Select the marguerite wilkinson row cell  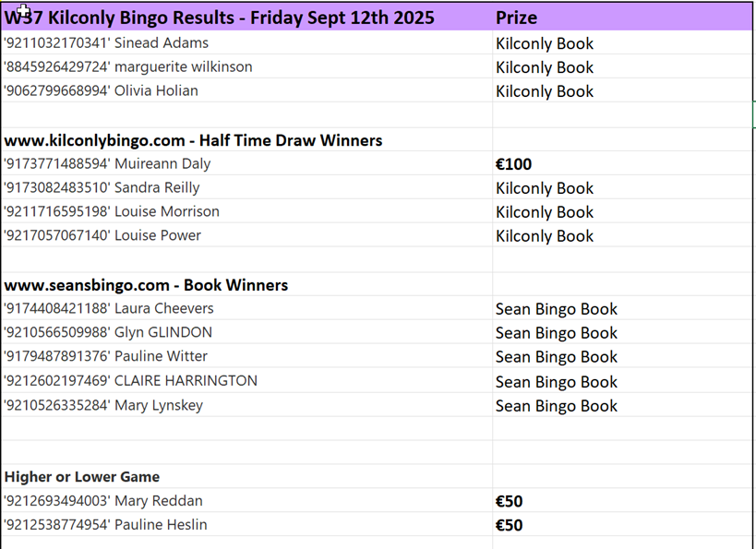[246, 66]
